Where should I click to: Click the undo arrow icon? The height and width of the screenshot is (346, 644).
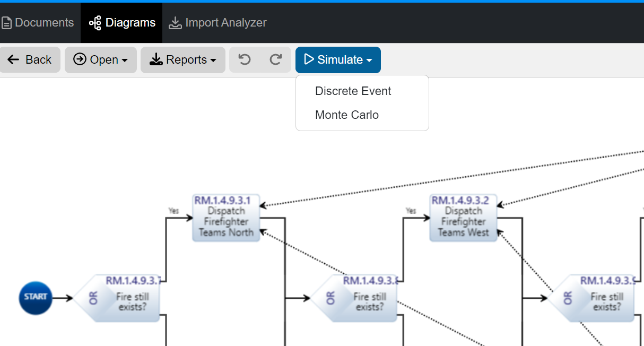coord(245,59)
